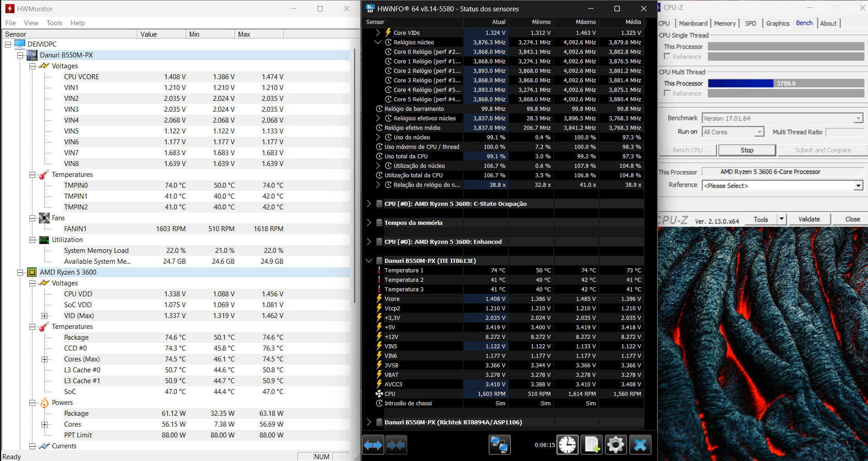Click the CPU Single Thread This Processor bar

pyautogui.click(x=786, y=47)
